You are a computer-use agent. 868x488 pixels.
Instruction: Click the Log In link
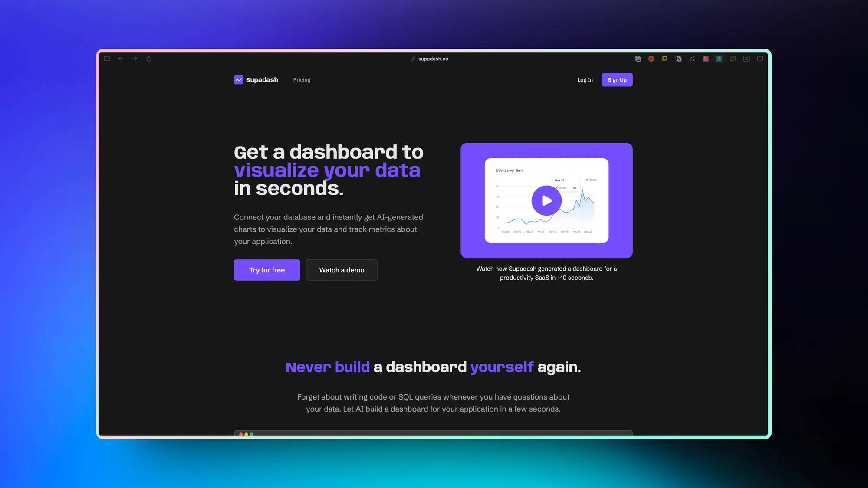pyautogui.click(x=585, y=79)
